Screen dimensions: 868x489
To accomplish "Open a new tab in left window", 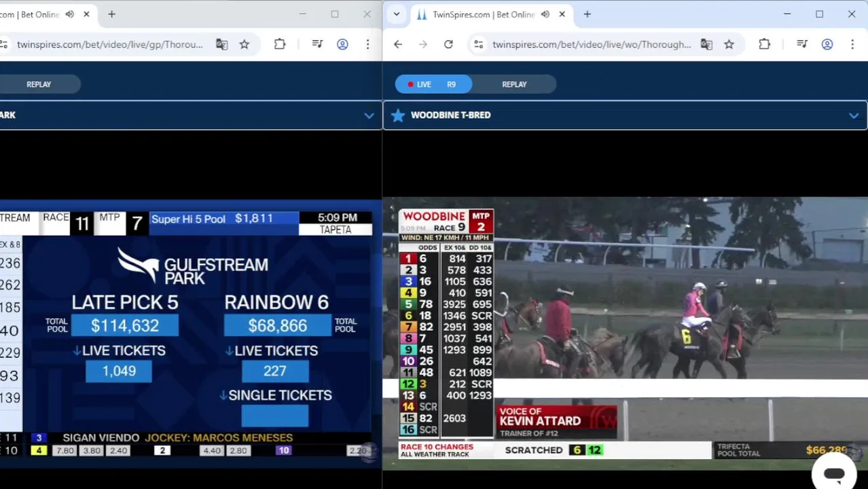I will point(111,14).
